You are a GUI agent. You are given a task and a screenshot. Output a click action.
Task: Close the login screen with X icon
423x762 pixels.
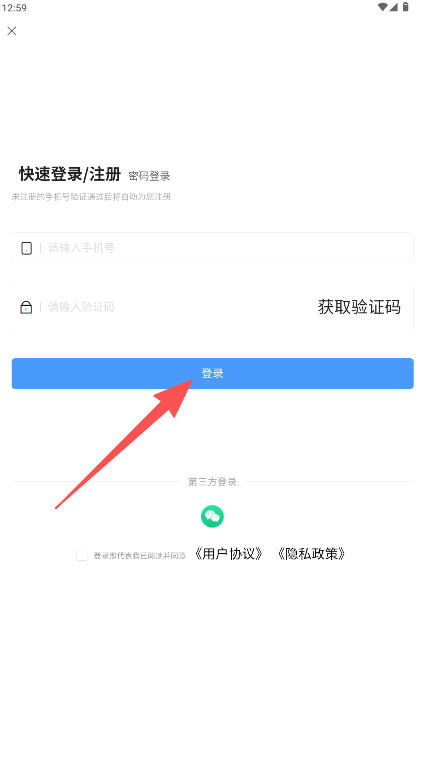point(12,31)
